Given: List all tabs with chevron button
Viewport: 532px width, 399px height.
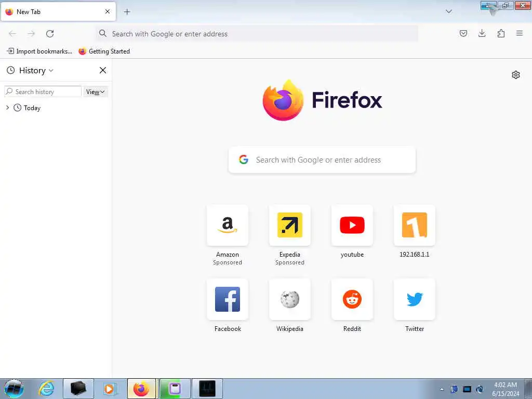Looking at the screenshot, I should pyautogui.click(x=448, y=11).
